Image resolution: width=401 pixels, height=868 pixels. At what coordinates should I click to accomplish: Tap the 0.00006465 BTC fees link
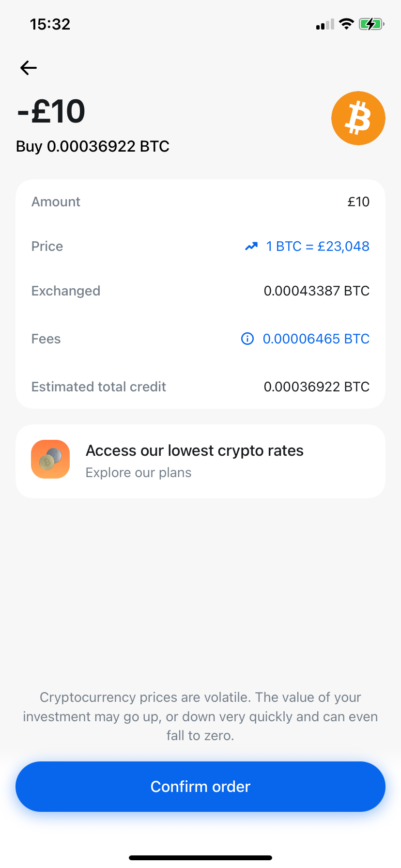point(316,339)
